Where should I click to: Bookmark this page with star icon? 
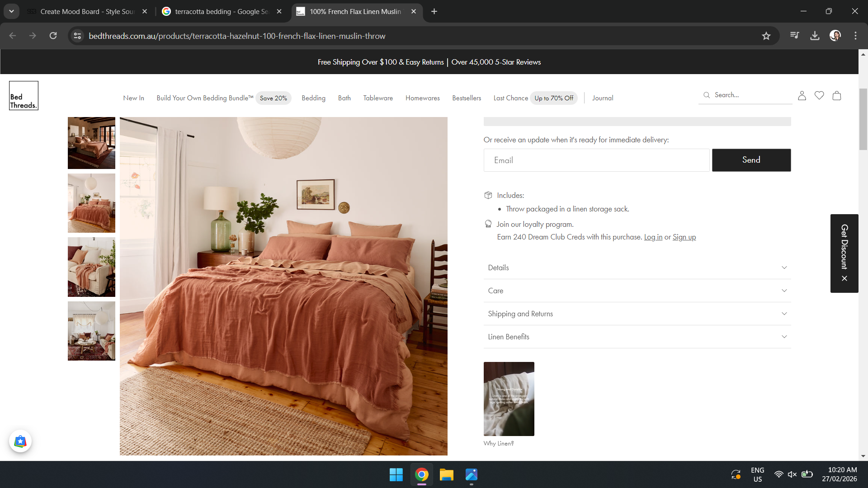[x=766, y=36]
